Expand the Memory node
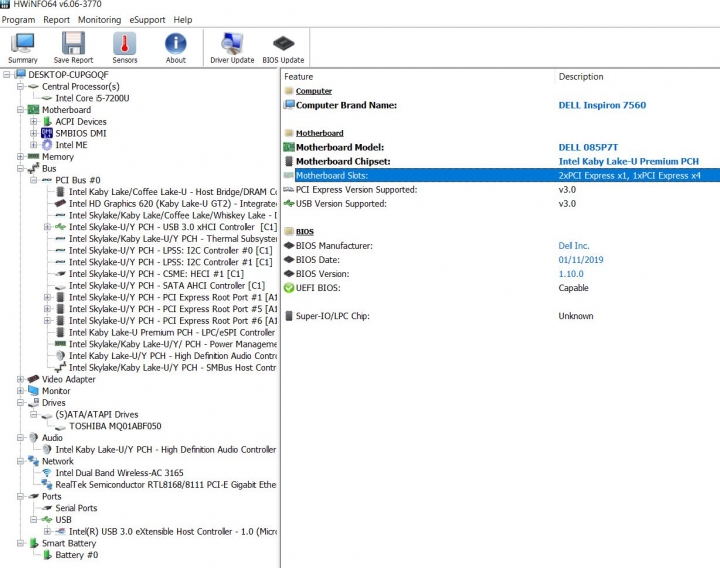This screenshot has height=568, width=720. pyautogui.click(x=20, y=157)
